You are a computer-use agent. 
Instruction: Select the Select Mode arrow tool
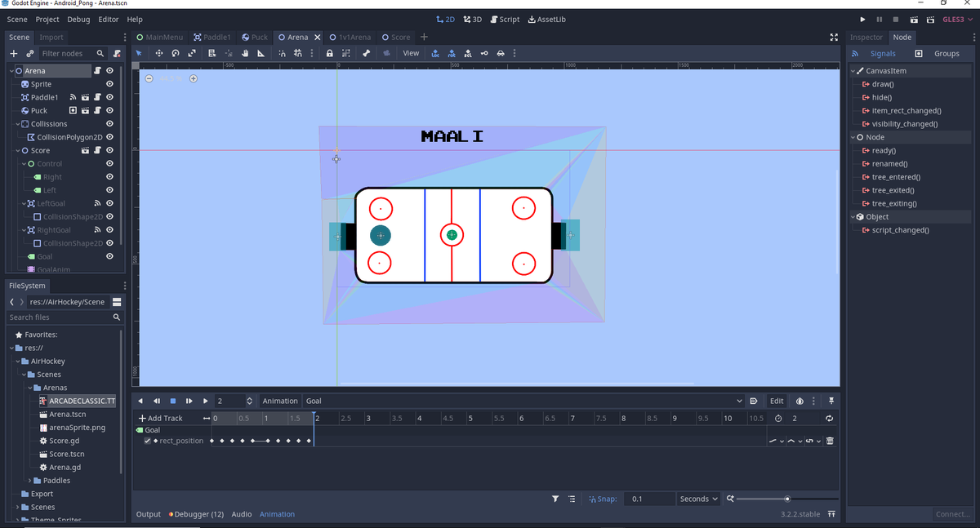tap(139, 53)
